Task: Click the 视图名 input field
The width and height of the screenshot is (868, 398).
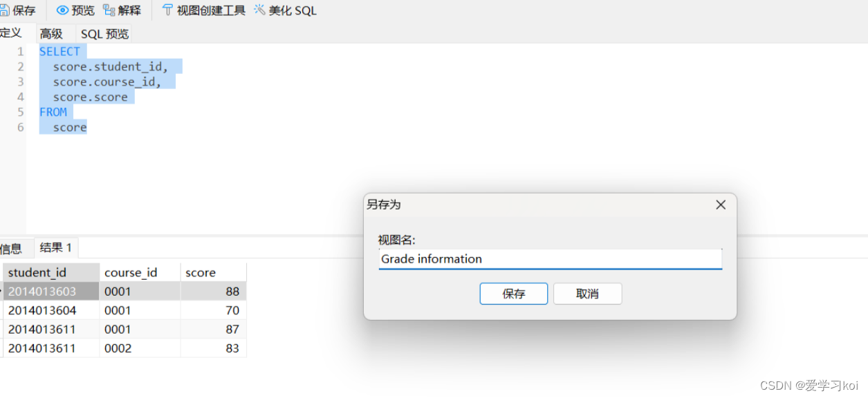Action: pos(551,259)
